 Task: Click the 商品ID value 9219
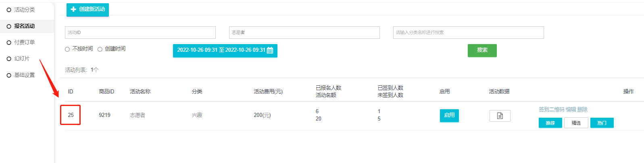click(104, 115)
